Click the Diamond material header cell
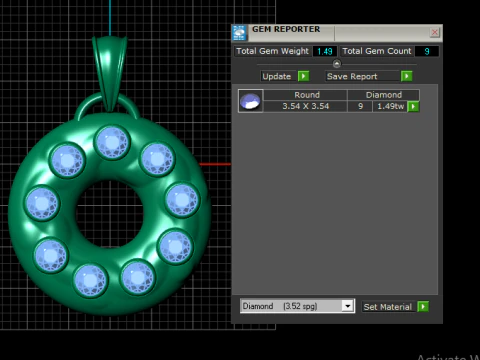The width and height of the screenshot is (480, 360). tap(384, 95)
